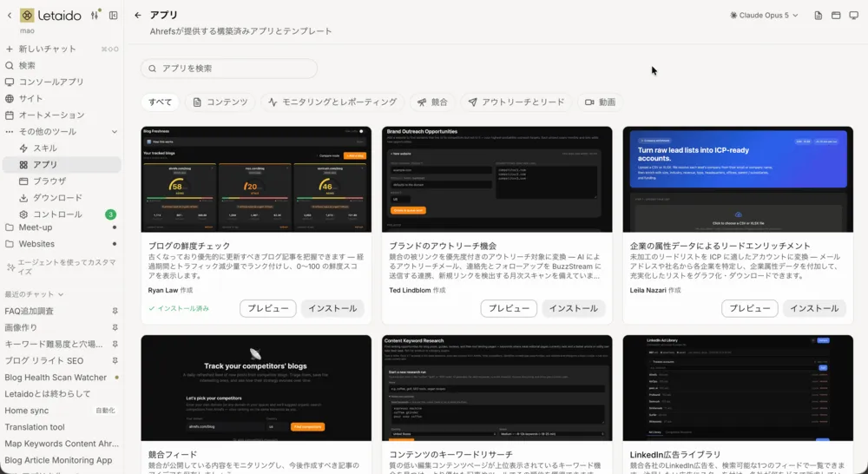Image resolution: width=868 pixels, height=474 pixels.
Task: Click pin icon on ブログ リライト SEO chat
Action: click(x=115, y=361)
